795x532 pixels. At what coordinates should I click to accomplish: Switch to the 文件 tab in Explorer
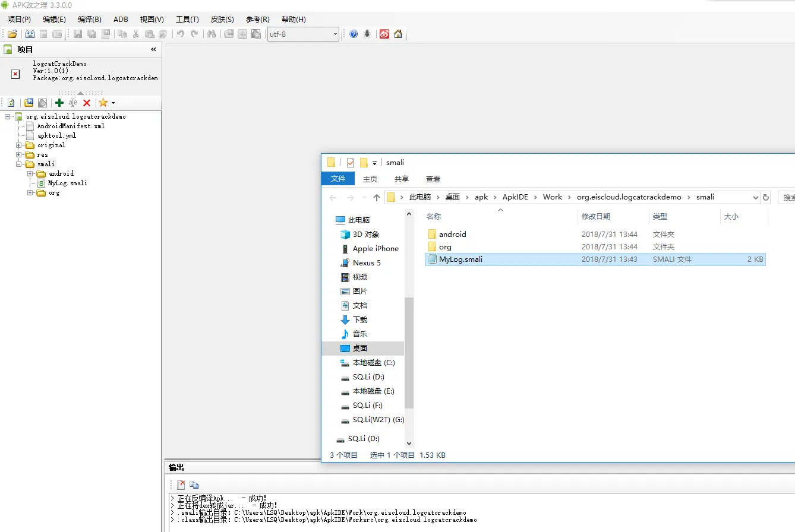[338, 179]
